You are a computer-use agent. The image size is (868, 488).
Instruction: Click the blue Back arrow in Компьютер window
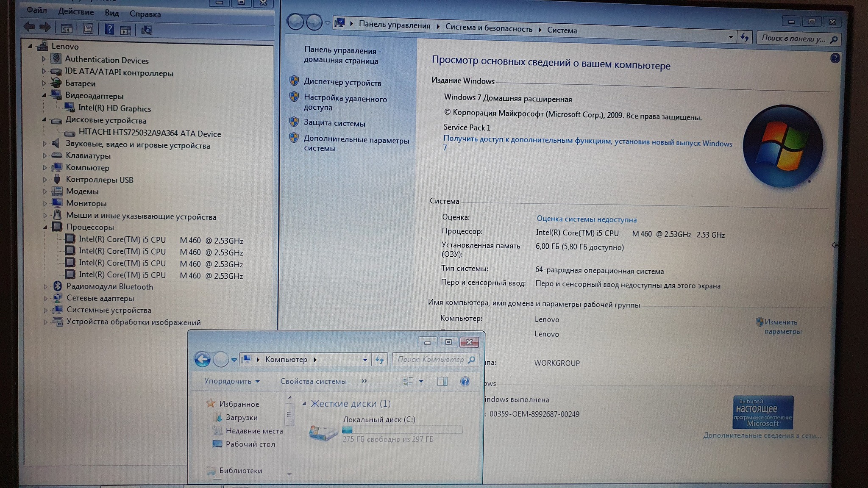coord(202,360)
